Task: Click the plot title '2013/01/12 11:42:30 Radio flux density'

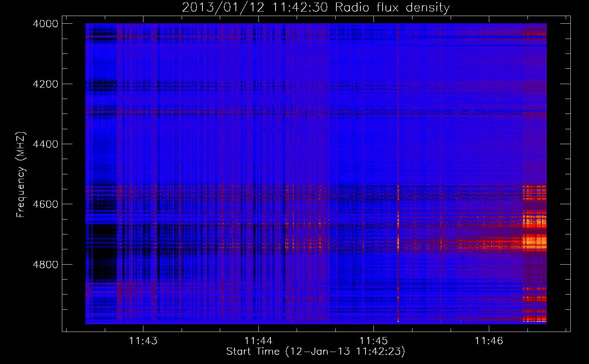Action: click(x=316, y=7)
